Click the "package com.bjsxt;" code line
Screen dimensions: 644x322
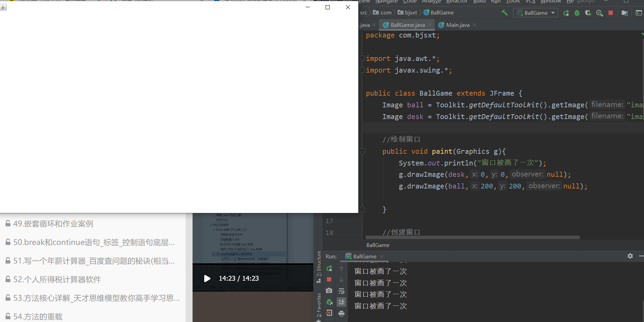(403, 35)
